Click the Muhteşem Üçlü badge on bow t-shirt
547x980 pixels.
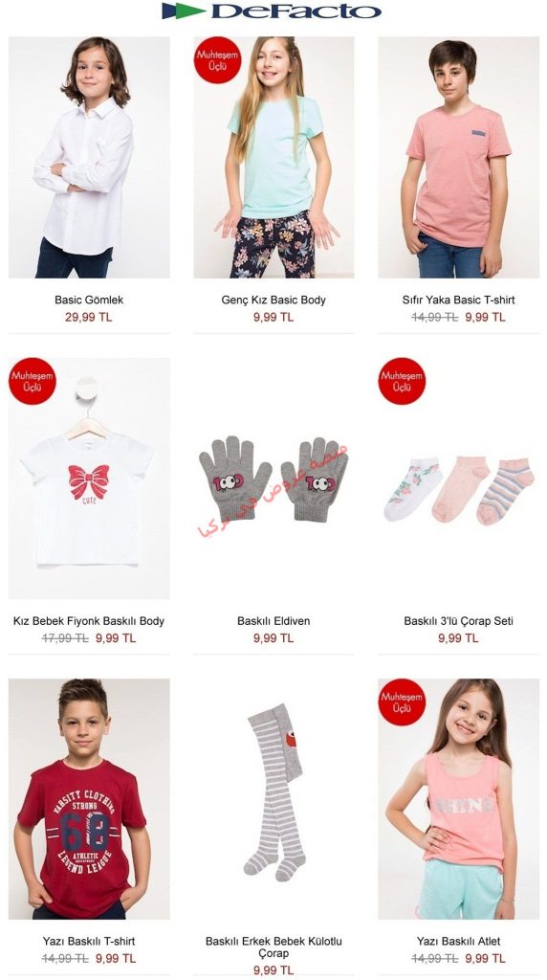pos(32,381)
